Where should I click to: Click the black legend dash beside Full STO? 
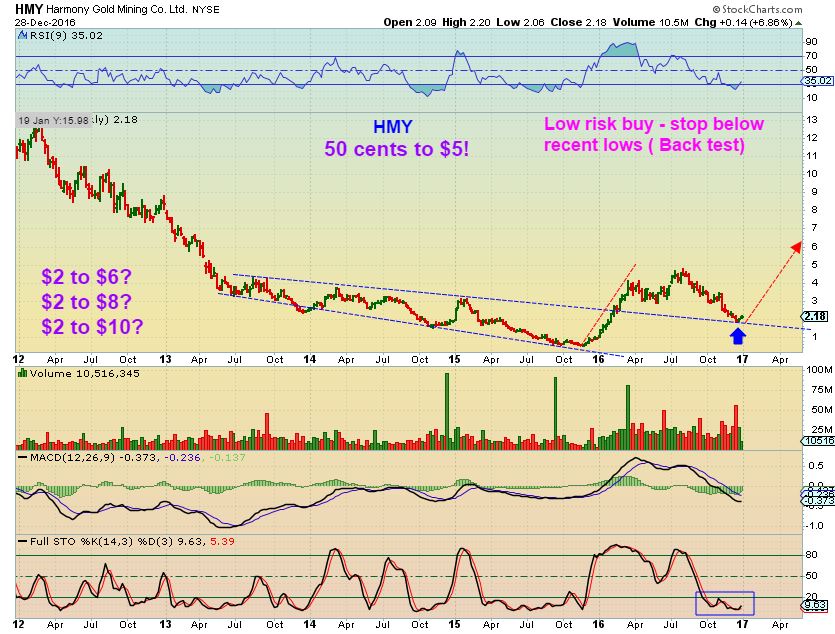(x=22, y=541)
